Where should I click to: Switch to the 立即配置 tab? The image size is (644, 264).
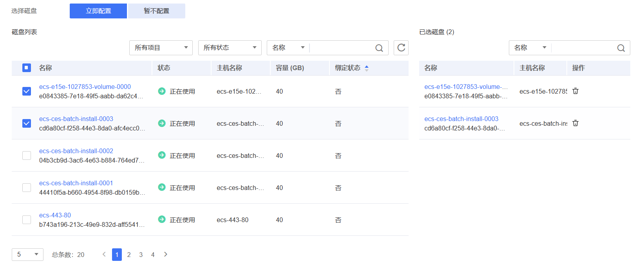point(98,11)
